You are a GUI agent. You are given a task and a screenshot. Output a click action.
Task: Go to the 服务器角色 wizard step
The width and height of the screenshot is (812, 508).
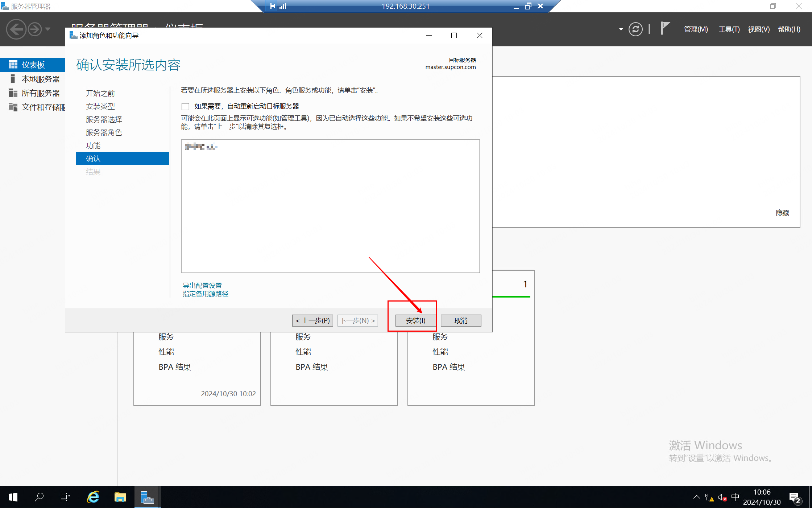point(104,132)
